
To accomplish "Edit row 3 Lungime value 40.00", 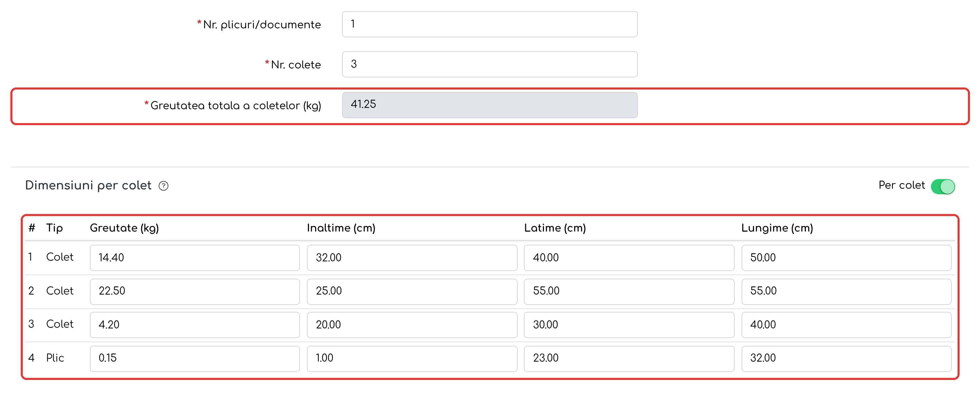I will [x=846, y=325].
